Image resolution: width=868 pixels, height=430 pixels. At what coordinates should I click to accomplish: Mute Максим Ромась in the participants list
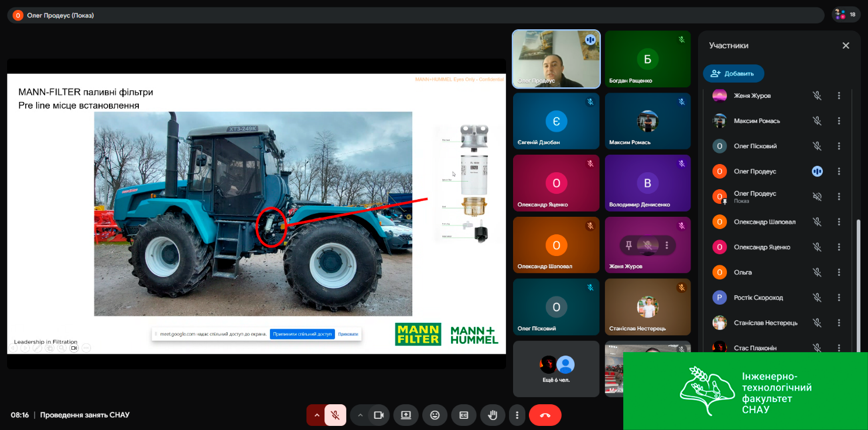817,121
